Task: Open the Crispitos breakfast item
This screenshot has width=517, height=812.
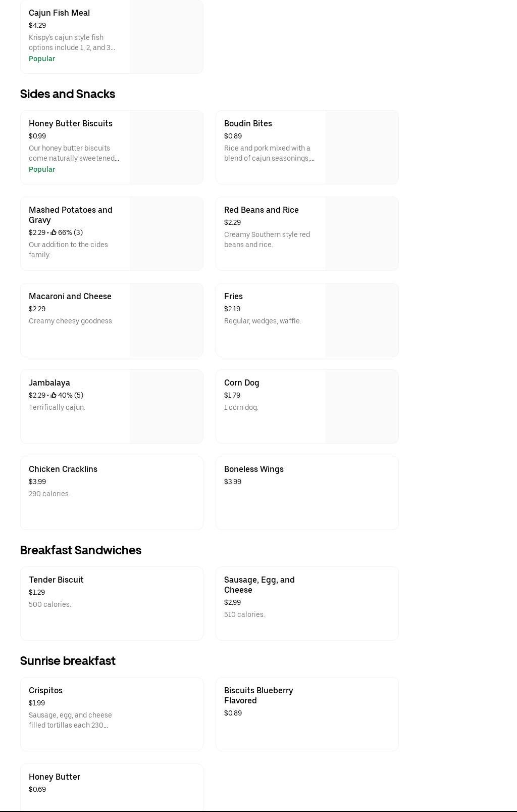Action: coord(45,691)
